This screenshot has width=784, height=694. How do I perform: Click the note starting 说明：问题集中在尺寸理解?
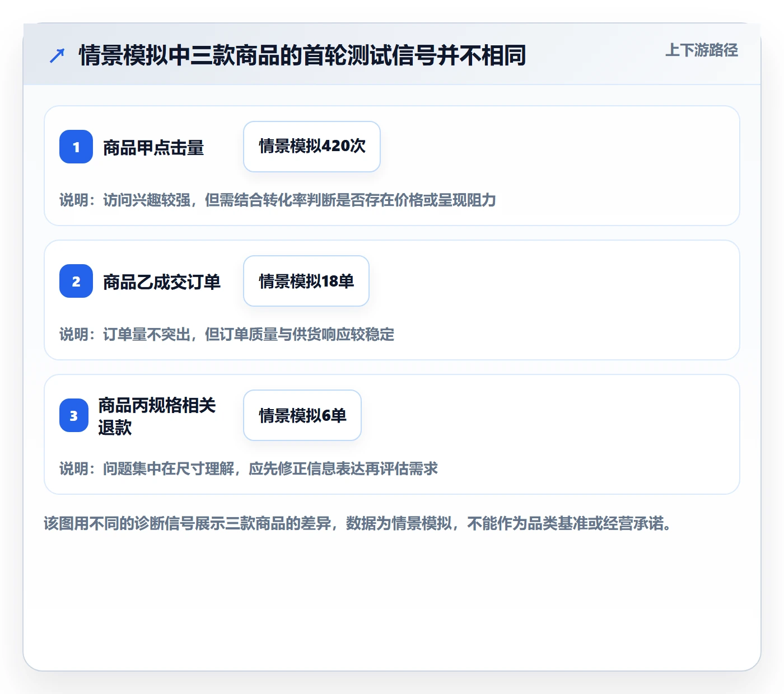click(x=249, y=468)
